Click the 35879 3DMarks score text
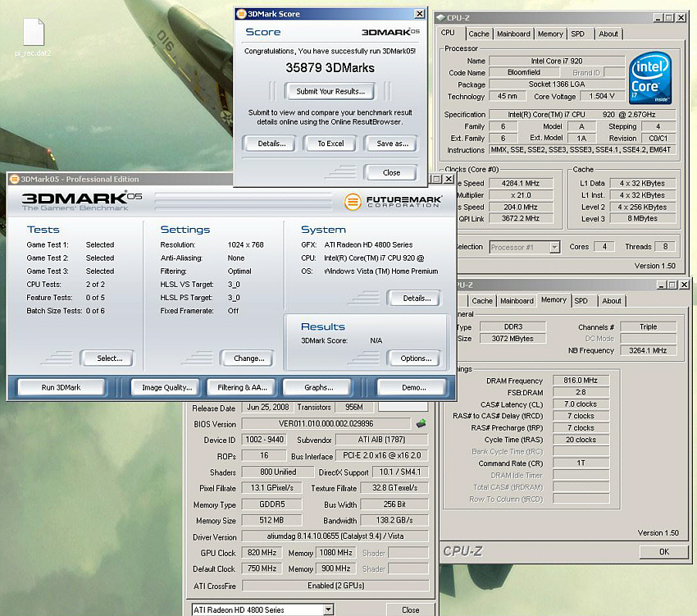697x616 pixels. pos(330,67)
